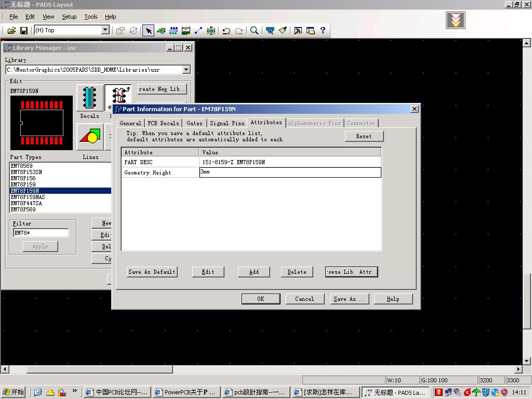Viewport: 532px width, 399px height.
Task: Open the File menu
Action: (x=14, y=17)
